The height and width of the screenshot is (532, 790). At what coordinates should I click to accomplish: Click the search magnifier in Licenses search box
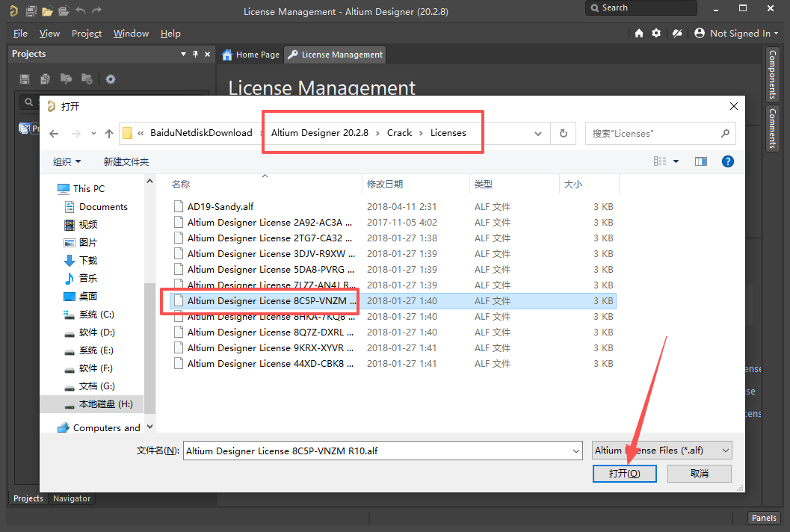click(725, 134)
